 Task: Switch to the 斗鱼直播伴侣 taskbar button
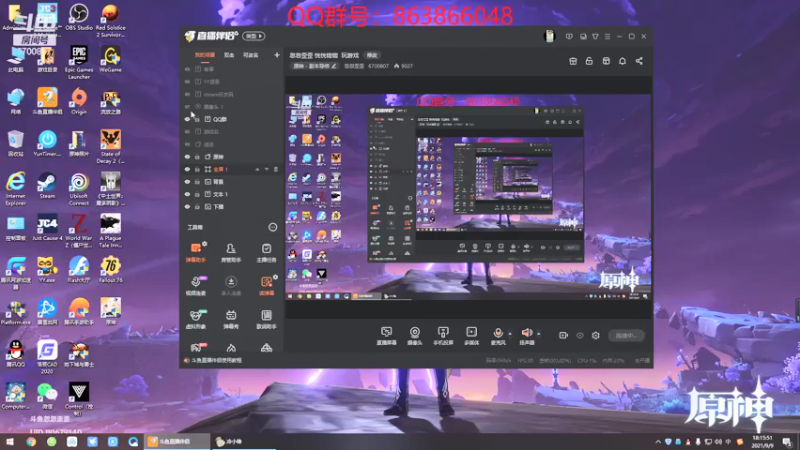[177, 442]
